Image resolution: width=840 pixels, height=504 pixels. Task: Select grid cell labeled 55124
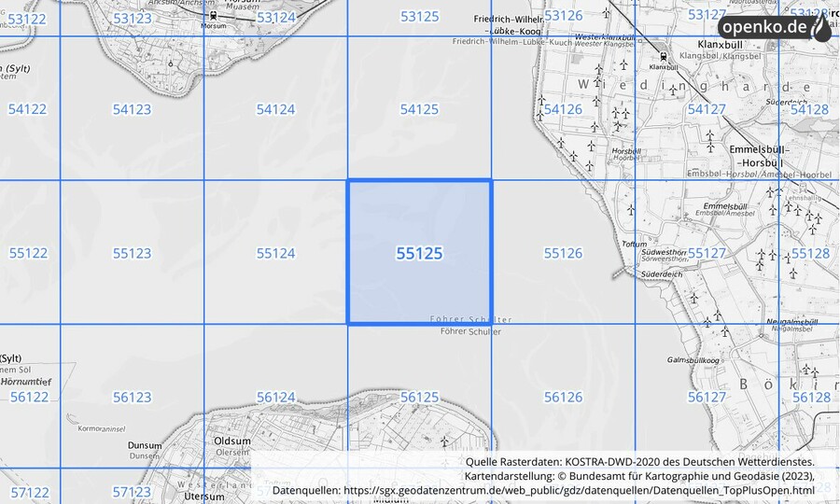(x=275, y=252)
